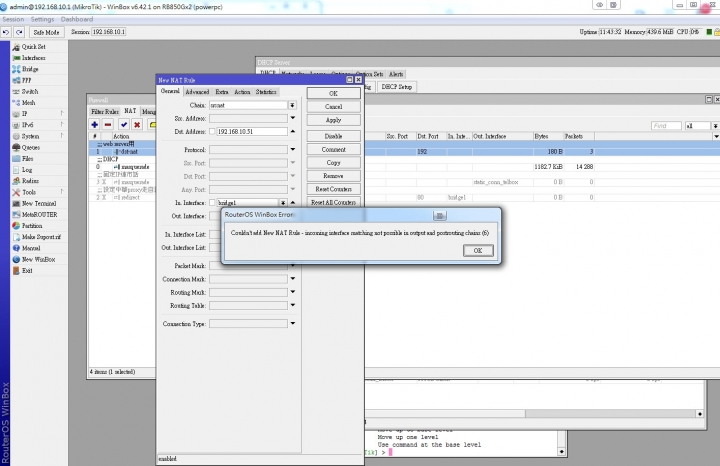Image resolution: width=720 pixels, height=466 pixels.
Task: Expand the Routing Mark field
Action: [x=292, y=292]
